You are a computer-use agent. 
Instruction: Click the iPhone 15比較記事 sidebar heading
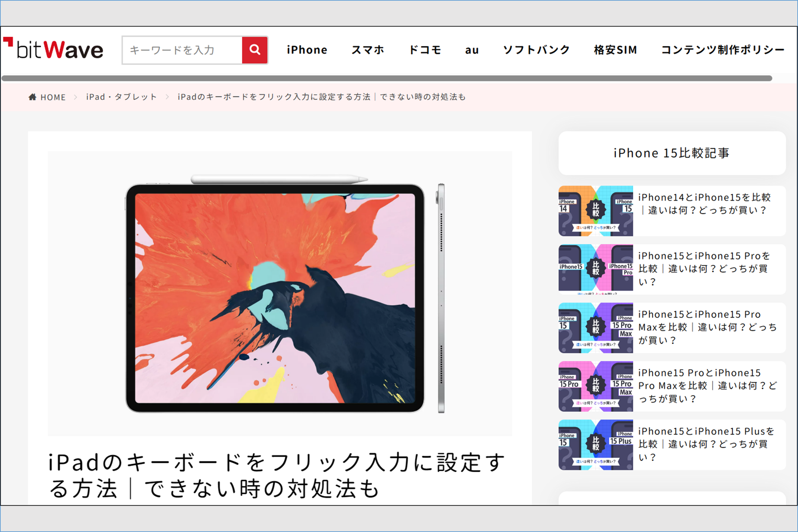click(672, 153)
